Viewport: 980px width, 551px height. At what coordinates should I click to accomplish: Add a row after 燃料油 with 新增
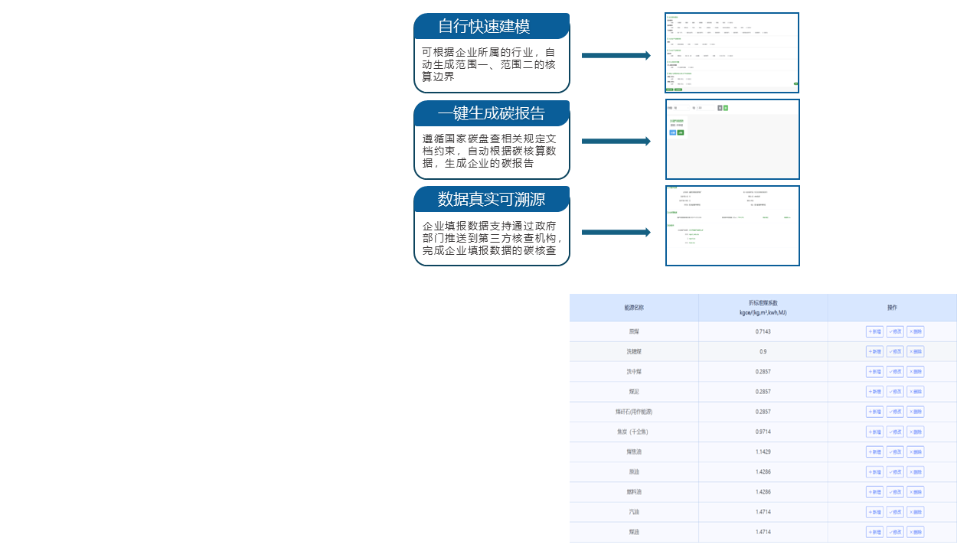point(874,491)
